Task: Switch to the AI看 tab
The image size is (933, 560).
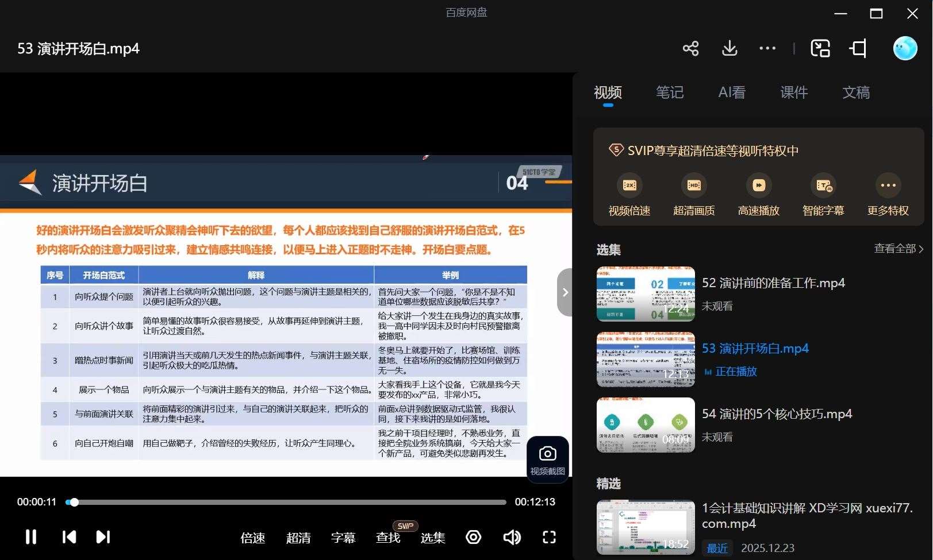Action: tap(731, 92)
